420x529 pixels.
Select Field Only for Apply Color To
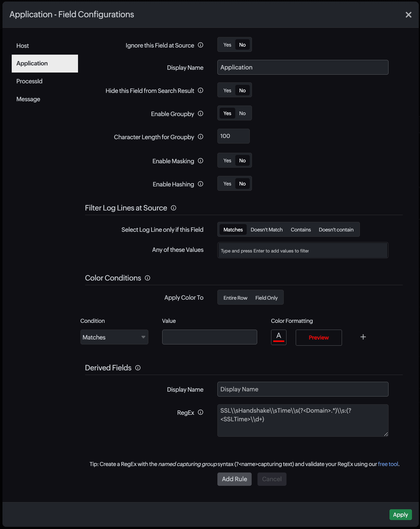click(266, 298)
